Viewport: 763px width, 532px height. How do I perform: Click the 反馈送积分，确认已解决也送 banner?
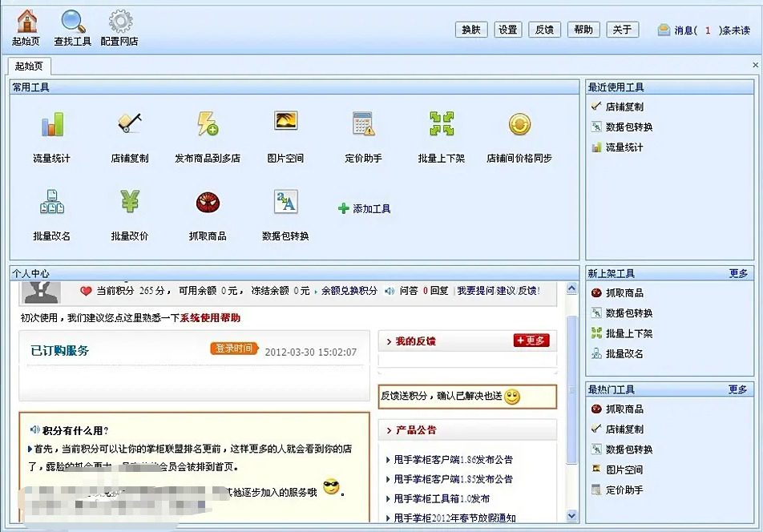[x=467, y=397]
